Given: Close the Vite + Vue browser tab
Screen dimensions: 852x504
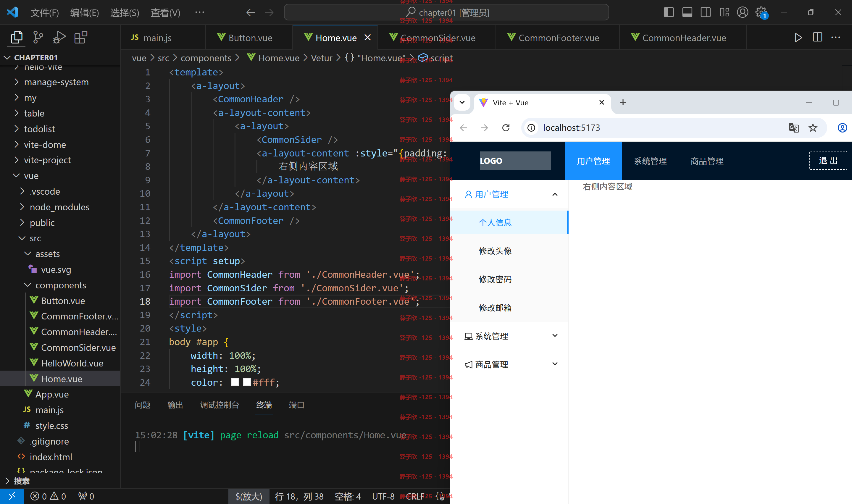Looking at the screenshot, I should (602, 102).
